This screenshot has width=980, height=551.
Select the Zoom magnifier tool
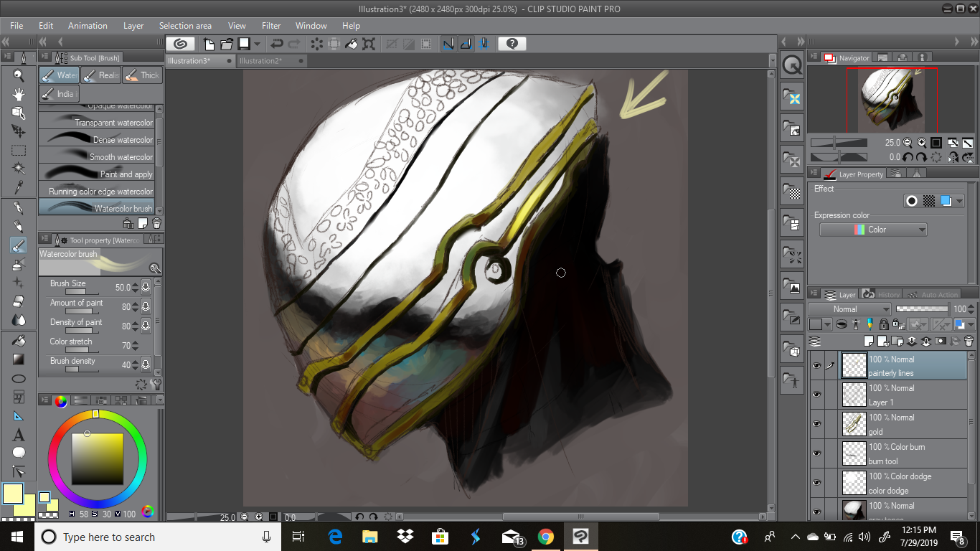(19, 75)
